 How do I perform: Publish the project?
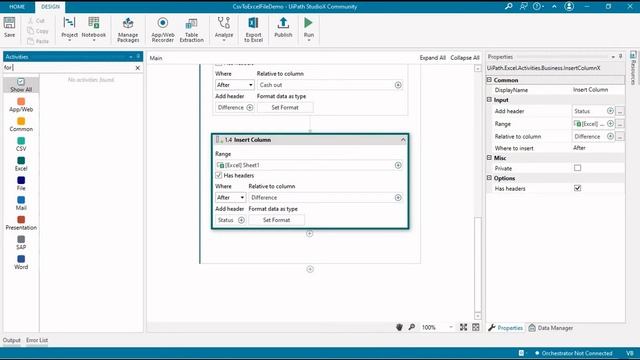[x=283, y=27]
